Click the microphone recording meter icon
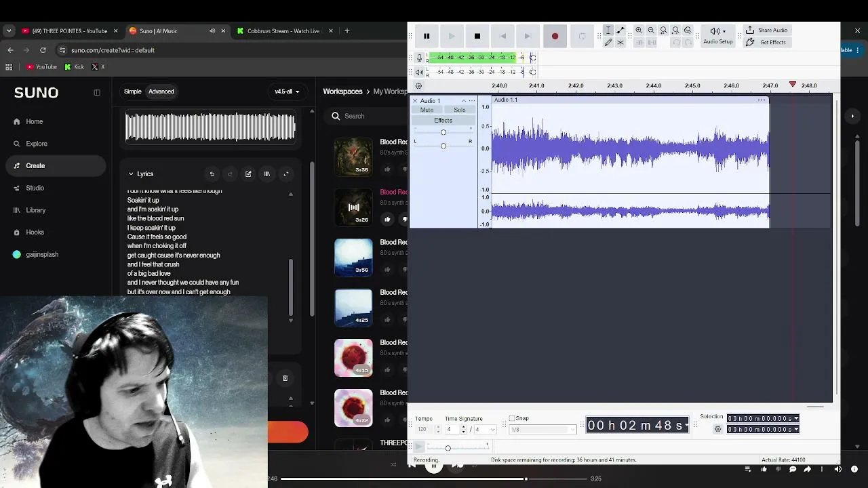 pos(419,58)
